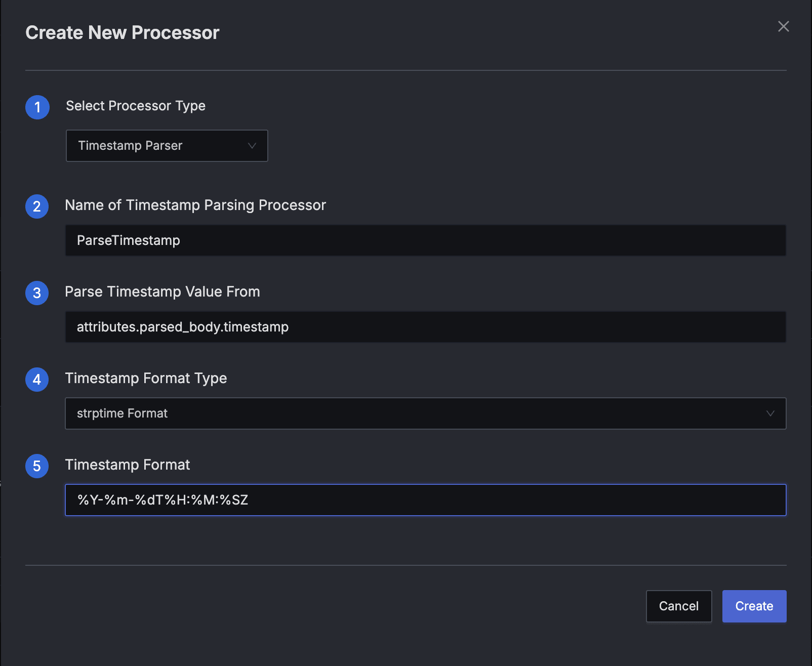812x666 pixels.
Task: Select the attributes.parsed_body.timestamp field
Action: [x=425, y=327]
